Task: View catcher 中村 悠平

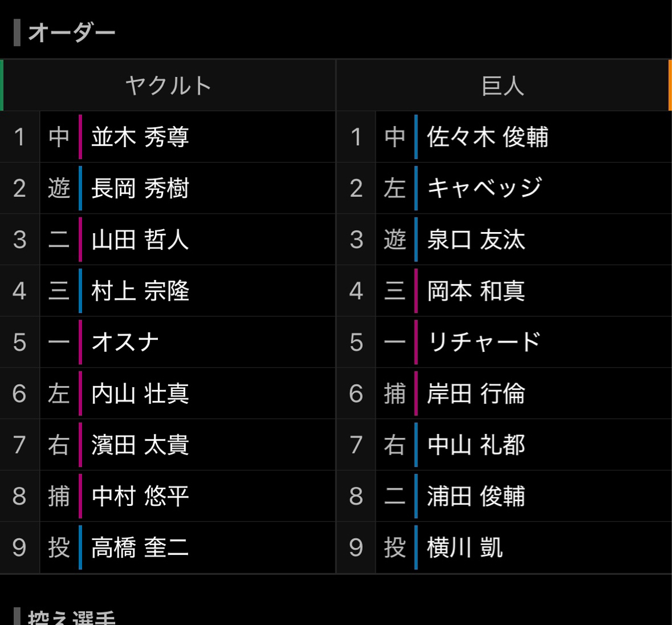Action: point(140,496)
